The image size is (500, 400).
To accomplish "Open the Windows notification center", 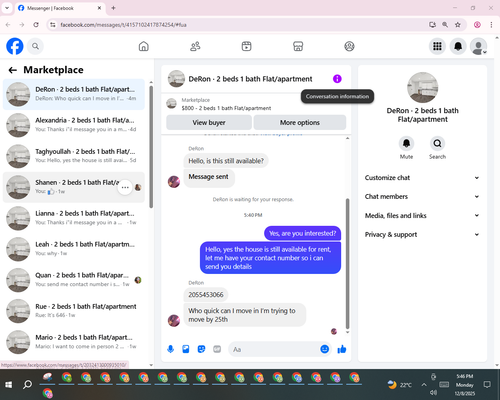I will click(x=487, y=385).
